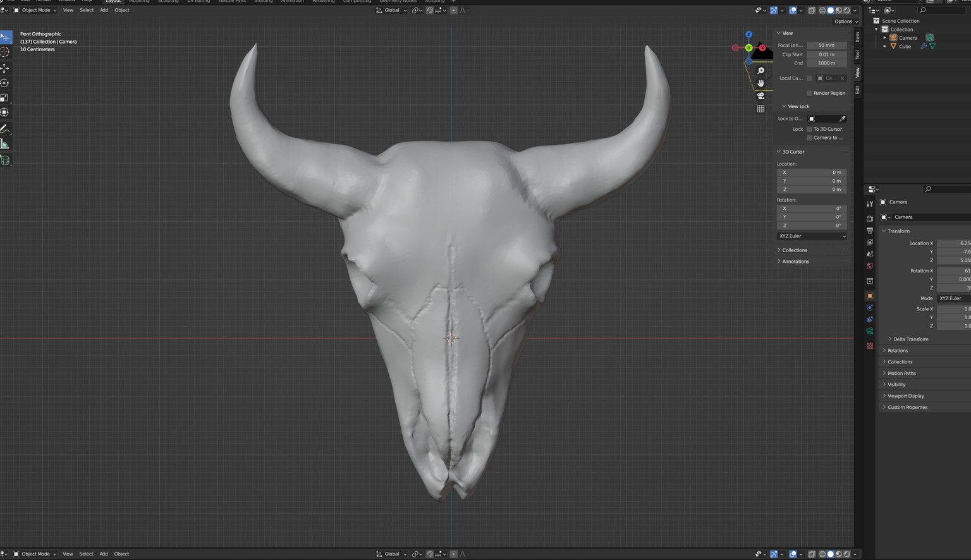Click the blue Z axis gizmo ball
This screenshot has height=560, width=971.
(x=748, y=35)
